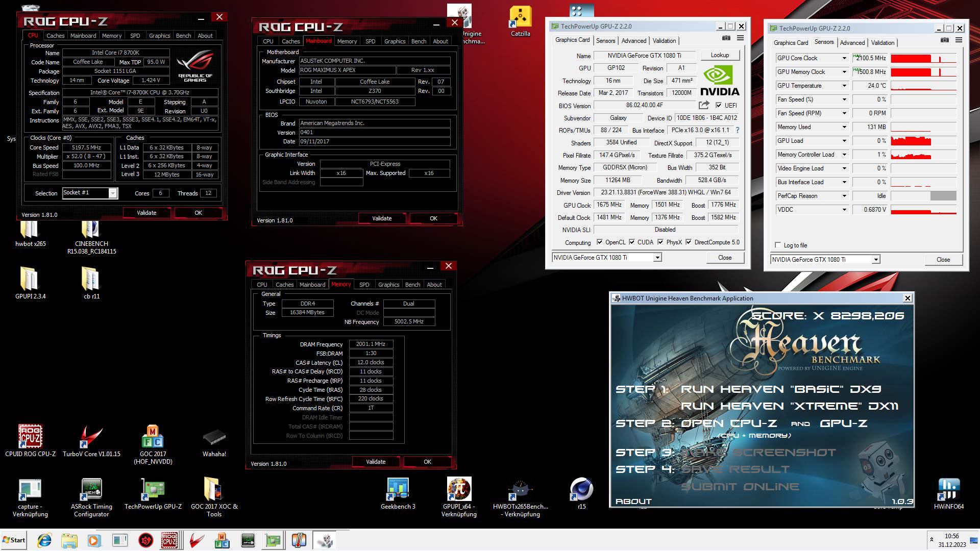This screenshot has width=980, height=551.
Task: Open the Socket #1 selection dropdown in CPU-Z
Action: click(113, 193)
